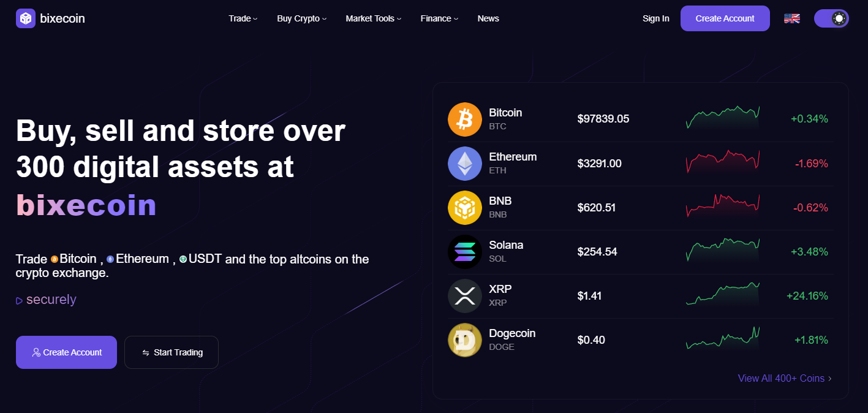
Task: Click the XRP coin icon
Action: point(465,295)
